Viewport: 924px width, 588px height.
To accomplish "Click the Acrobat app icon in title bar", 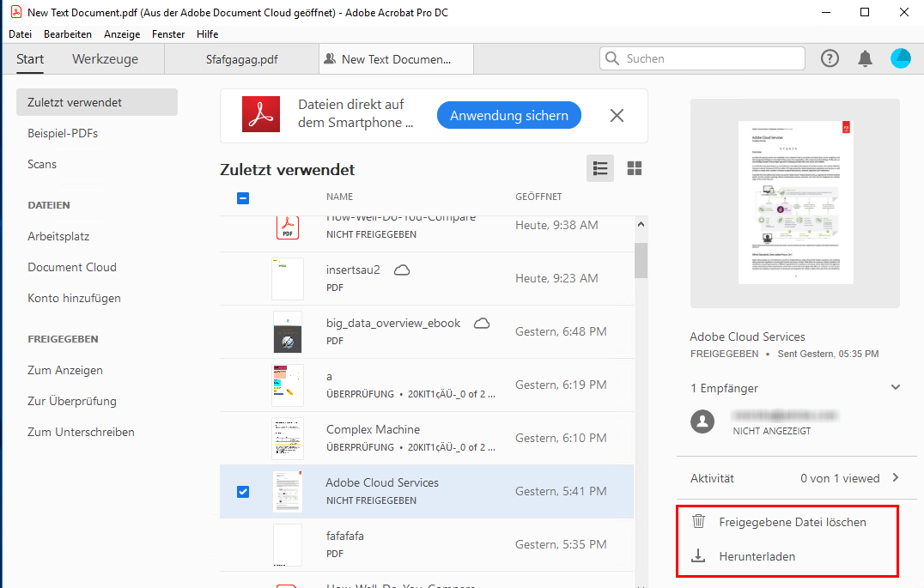I will tap(16, 12).
